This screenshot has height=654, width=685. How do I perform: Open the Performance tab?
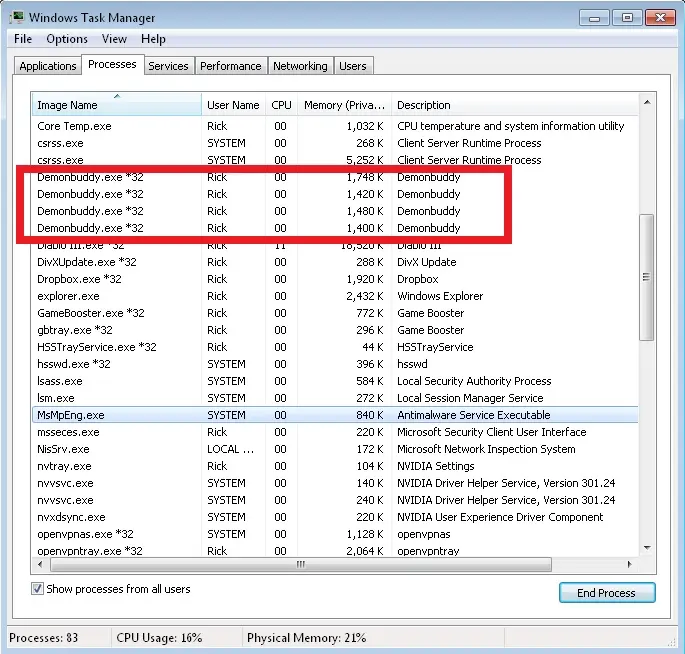231,66
